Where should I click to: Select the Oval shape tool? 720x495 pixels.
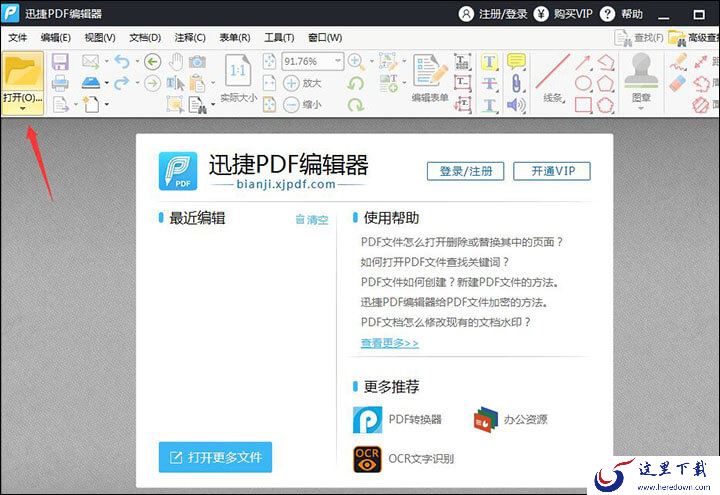[x=583, y=84]
